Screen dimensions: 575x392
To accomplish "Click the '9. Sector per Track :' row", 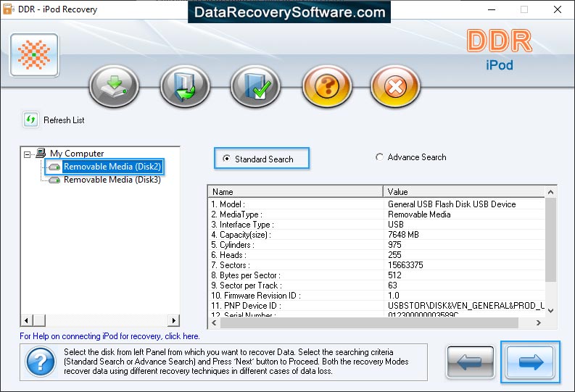I will [376, 285].
